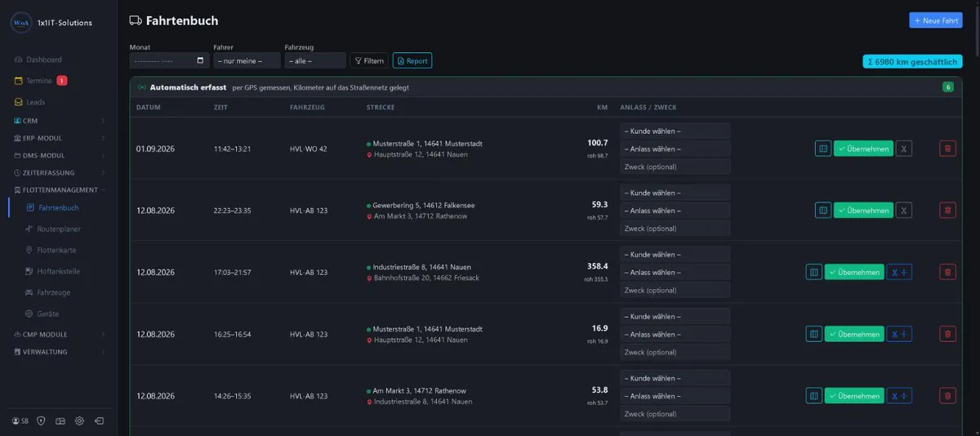Click Übernehmen for the 16.9 km trip
The width and height of the screenshot is (980, 436).
click(x=854, y=334)
